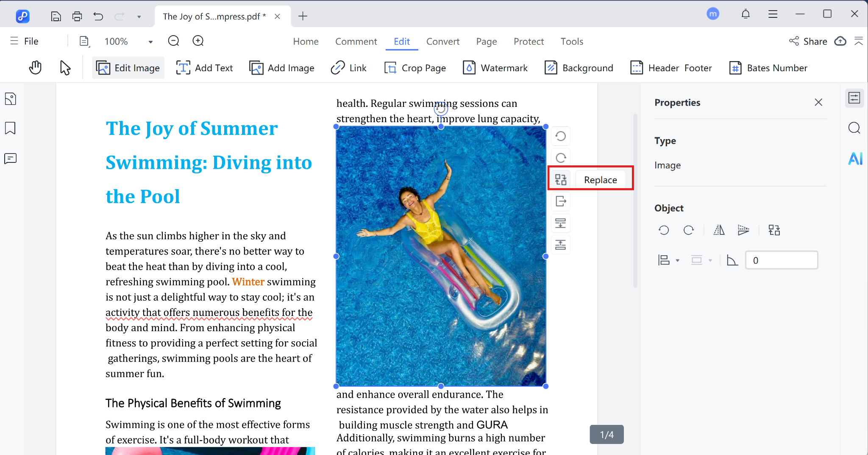Open the save options arrow next to print
Viewport: 868px width, 455px height.
coord(139,16)
